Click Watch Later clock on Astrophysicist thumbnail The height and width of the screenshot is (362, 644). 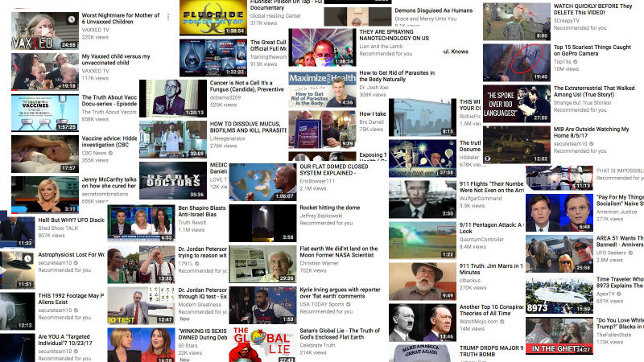(27, 258)
